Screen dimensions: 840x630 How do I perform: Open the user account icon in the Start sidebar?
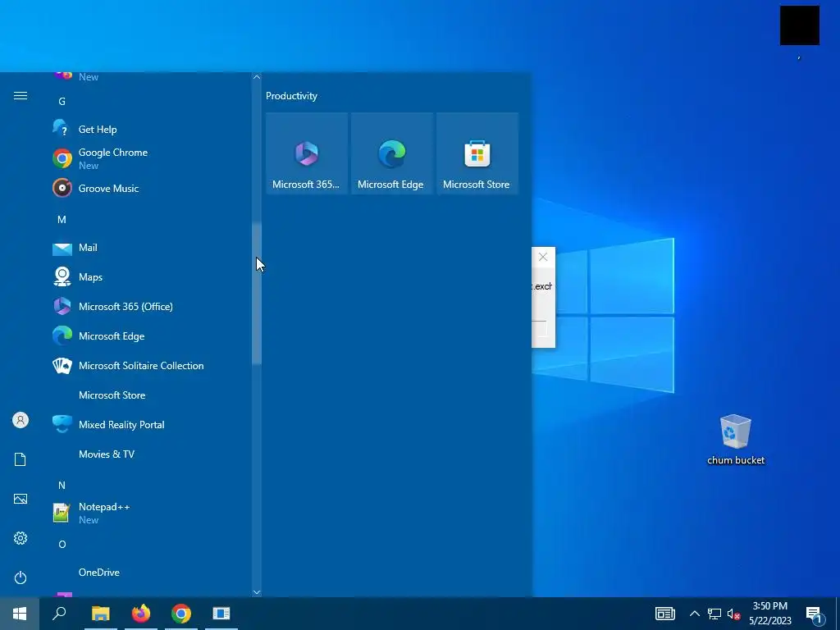point(21,420)
